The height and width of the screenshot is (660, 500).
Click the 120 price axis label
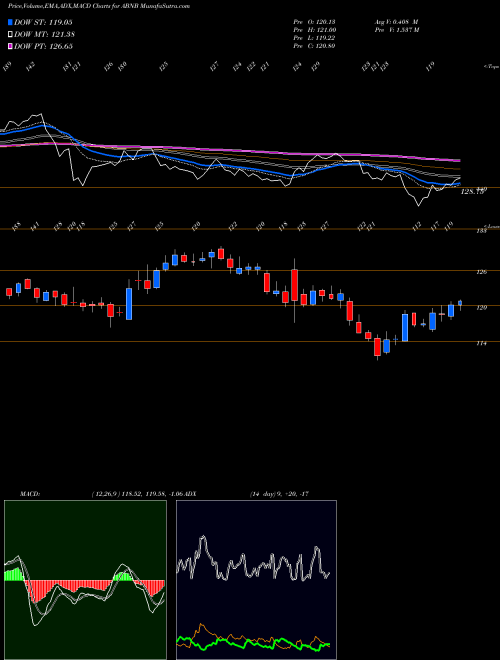pos(481,308)
